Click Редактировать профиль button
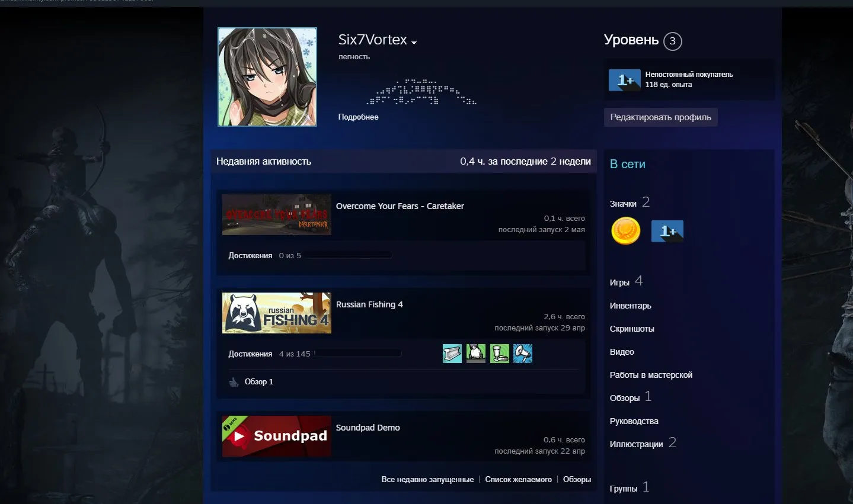Viewport: 853px width, 504px height. tap(660, 117)
